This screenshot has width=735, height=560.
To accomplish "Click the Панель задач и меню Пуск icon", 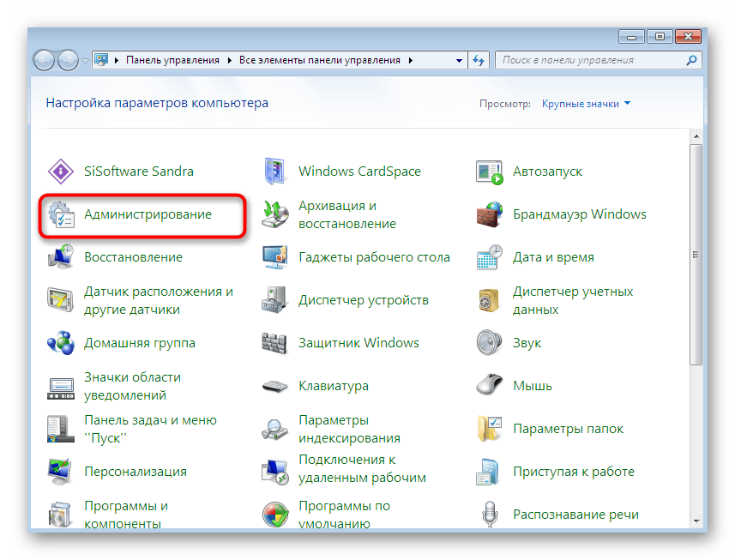I will [61, 429].
